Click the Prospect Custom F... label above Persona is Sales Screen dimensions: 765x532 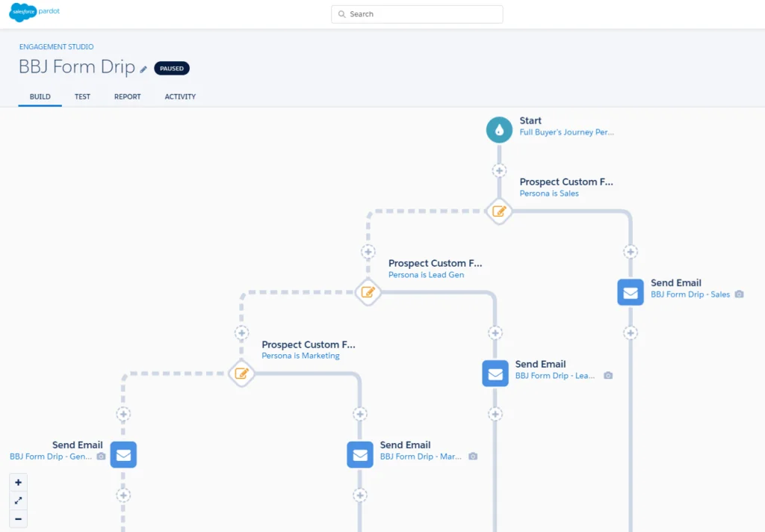566,182
